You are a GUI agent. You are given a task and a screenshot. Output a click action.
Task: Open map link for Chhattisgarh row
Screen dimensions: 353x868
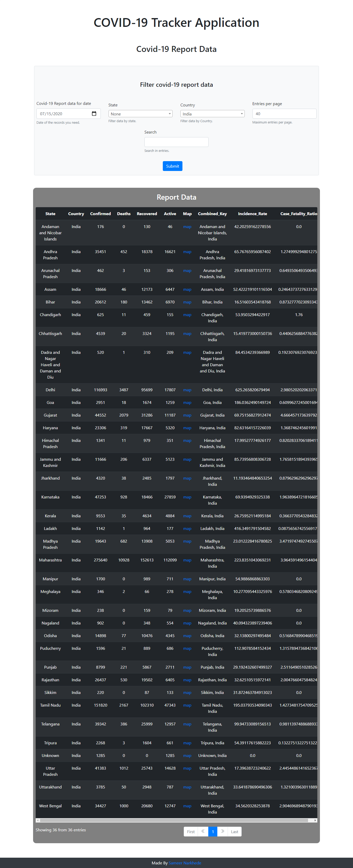point(187,334)
